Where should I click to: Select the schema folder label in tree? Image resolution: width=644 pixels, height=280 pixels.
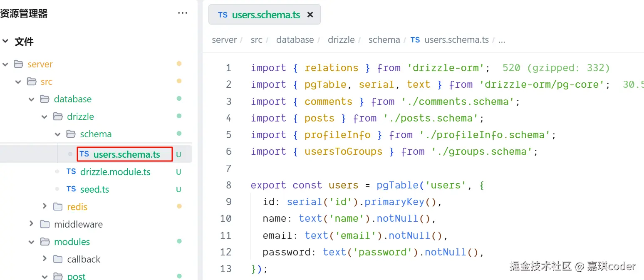coord(96,134)
